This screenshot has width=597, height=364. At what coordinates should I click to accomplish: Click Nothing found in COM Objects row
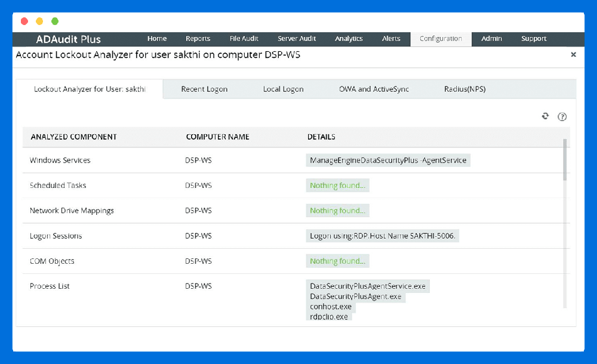point(337,261)
